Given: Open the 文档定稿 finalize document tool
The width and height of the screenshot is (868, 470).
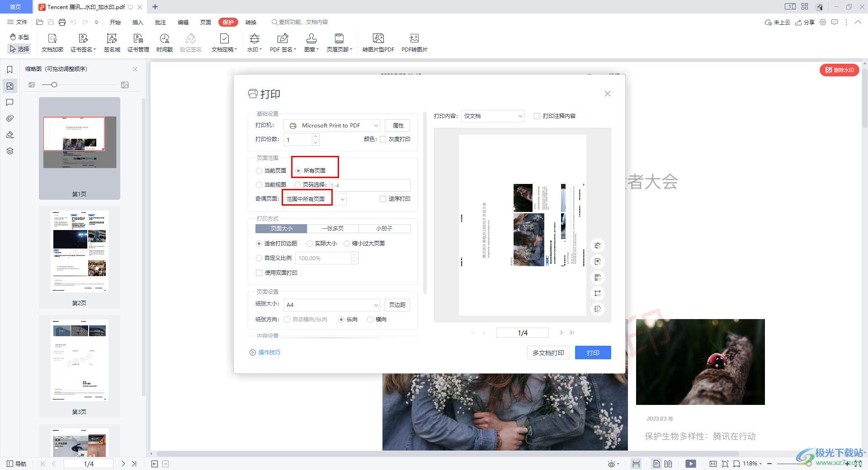Looking at the screenshot, I should [224, 43].
